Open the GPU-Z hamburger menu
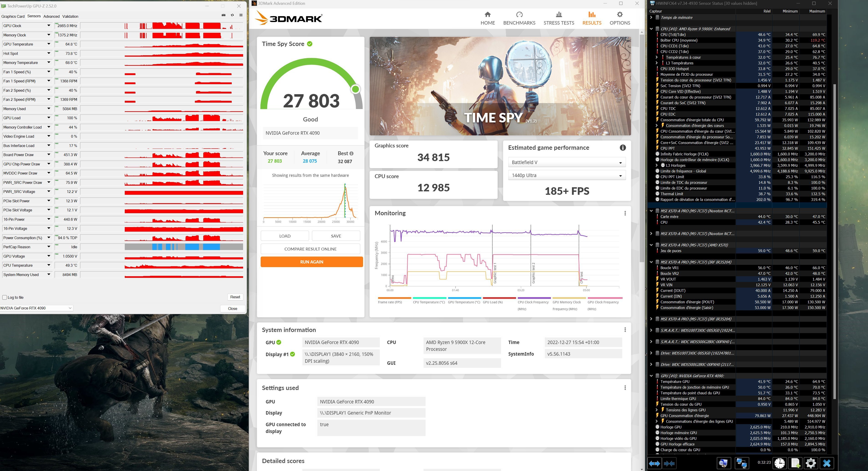The width and height of the screenshot is (868, 471). pyautogui.click(x=241, y=15)
